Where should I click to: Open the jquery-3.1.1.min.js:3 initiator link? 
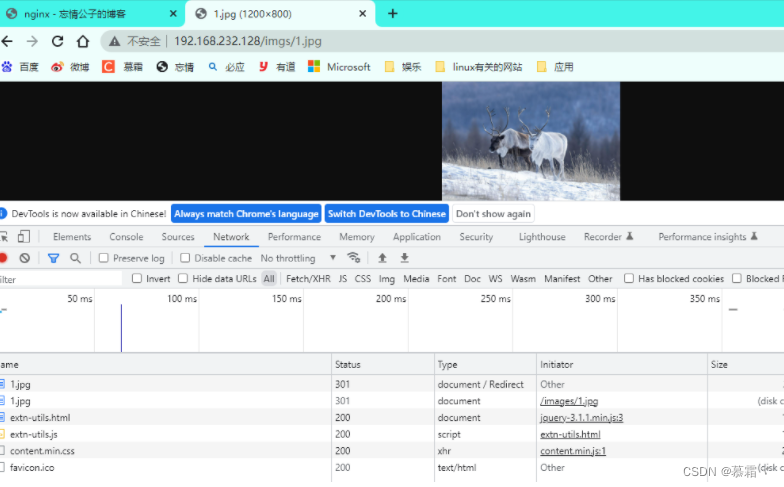click(582, 418)
